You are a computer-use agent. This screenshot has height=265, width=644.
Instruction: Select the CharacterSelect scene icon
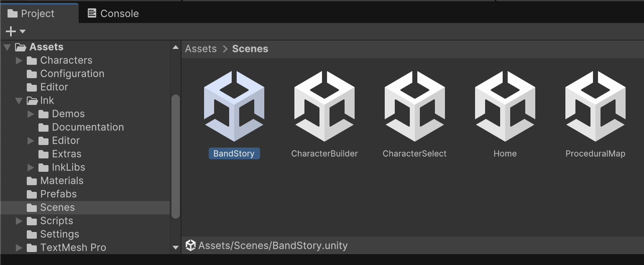coord(414,106)
